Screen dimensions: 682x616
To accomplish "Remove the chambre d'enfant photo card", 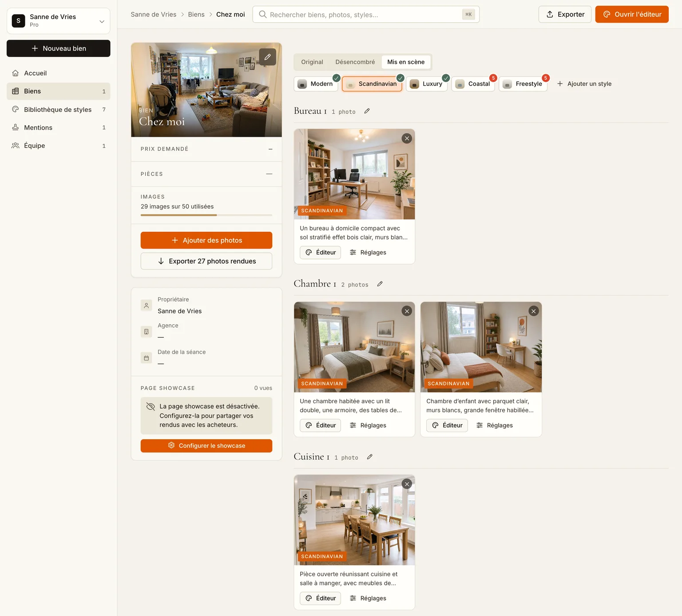I will tap(534, 311).
